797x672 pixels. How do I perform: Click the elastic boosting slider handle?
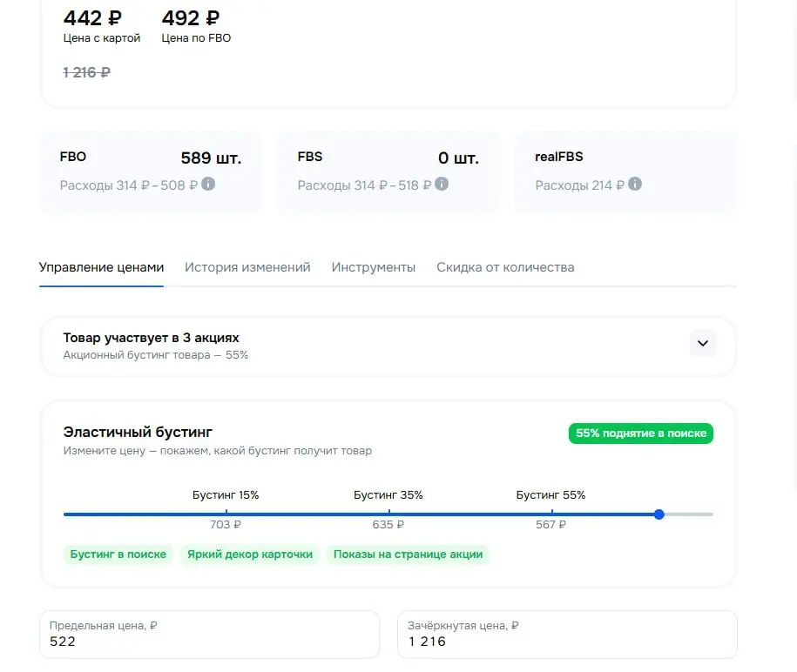click(659, 514)
